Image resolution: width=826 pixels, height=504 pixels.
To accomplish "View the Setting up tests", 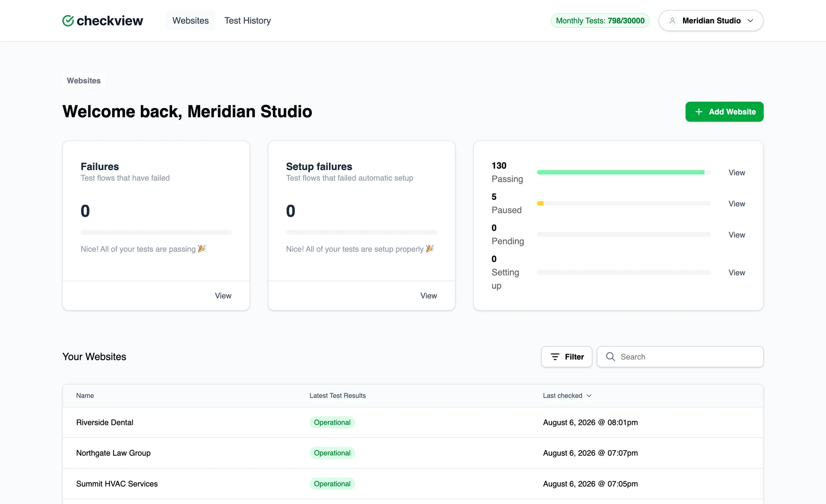I will pos(736,272).
